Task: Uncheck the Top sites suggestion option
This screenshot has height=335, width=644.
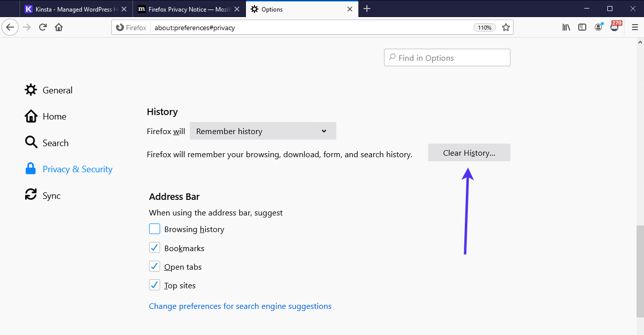Action: click(x=155, y=284)
